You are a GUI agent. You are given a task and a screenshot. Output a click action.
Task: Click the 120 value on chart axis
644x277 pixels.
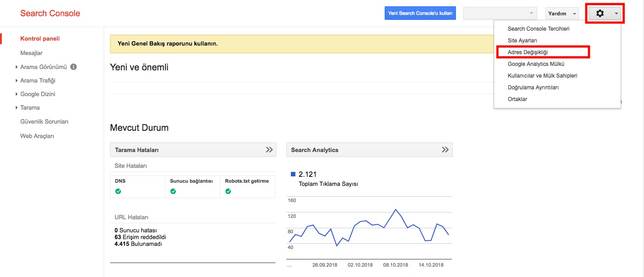pos(292,216)
